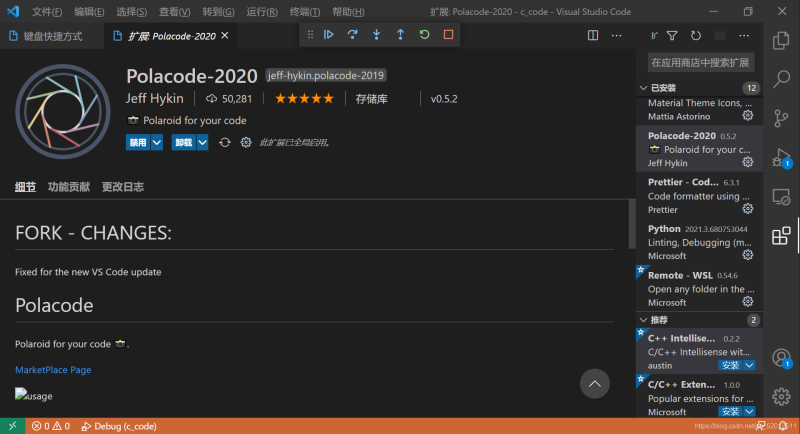Open the Explorer view in activity bar
The image size is (800, 434).
coord(781,40)
